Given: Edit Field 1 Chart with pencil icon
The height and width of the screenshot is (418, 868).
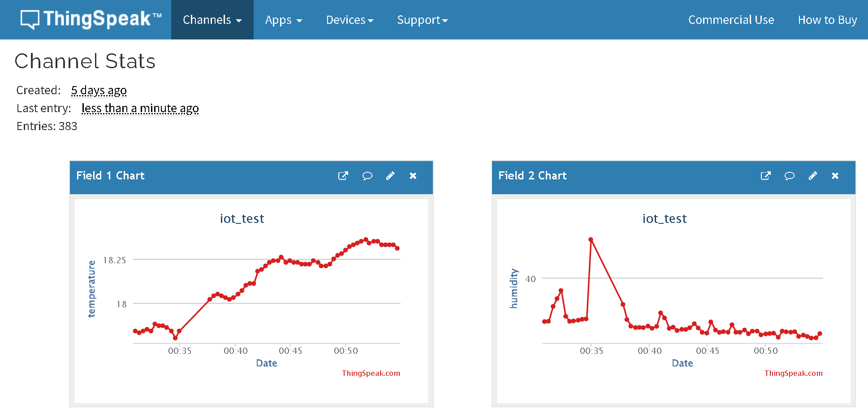Looking at the screenshot, I should [x=390, y=176].
